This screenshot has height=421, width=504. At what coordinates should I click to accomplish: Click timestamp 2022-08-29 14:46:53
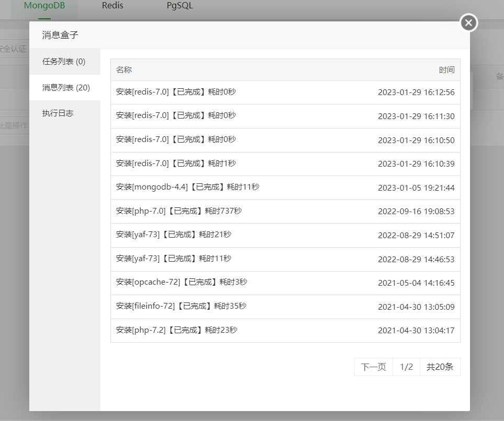coord(416,260)
